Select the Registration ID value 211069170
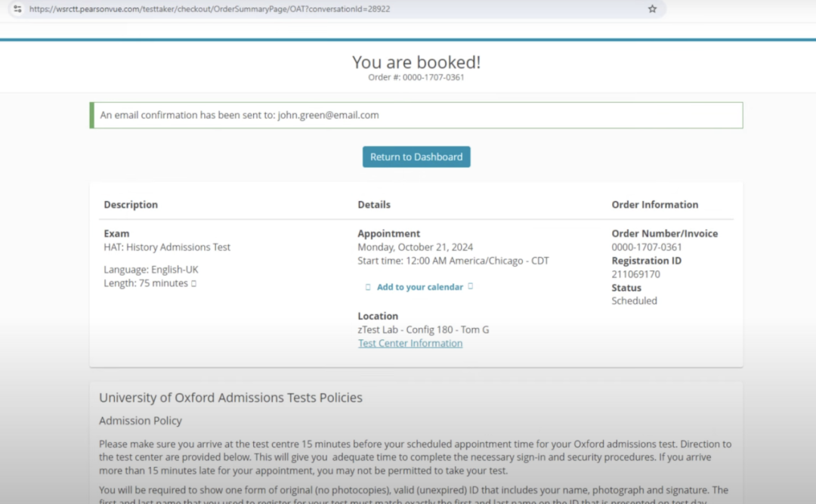Screen dimensions: 816x504 (x=635, y=274)
